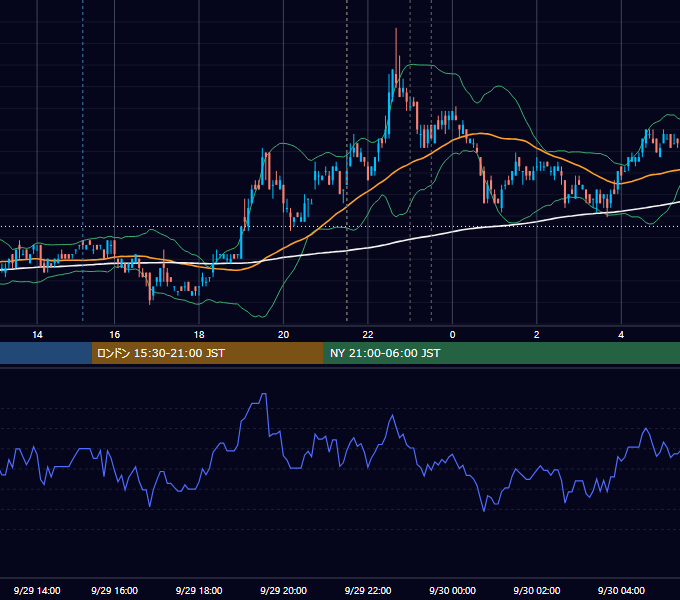Viewport: 680px width, 600px height.
Task: Click the '20' hour axis label
Action: click(x=283, y=335)
